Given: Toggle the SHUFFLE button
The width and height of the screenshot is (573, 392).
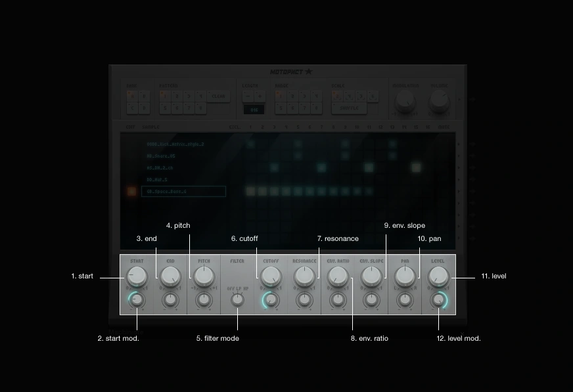Looking at the screenshot, I should pos(349,108).
